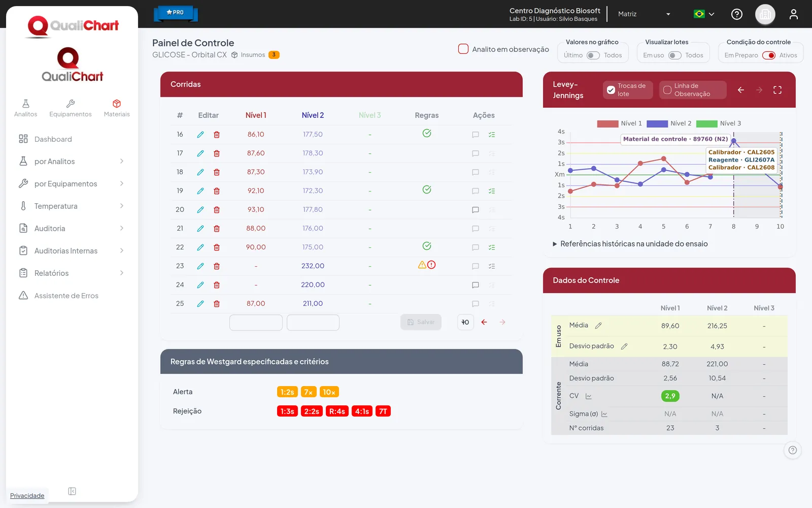Open the Privacidade link

(x=27, y=496)
